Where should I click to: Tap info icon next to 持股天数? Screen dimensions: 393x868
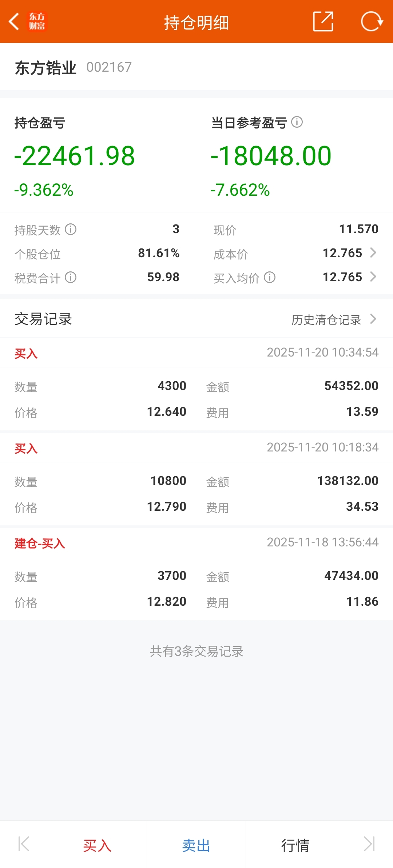pyautogui.click(x=71, y=229)
